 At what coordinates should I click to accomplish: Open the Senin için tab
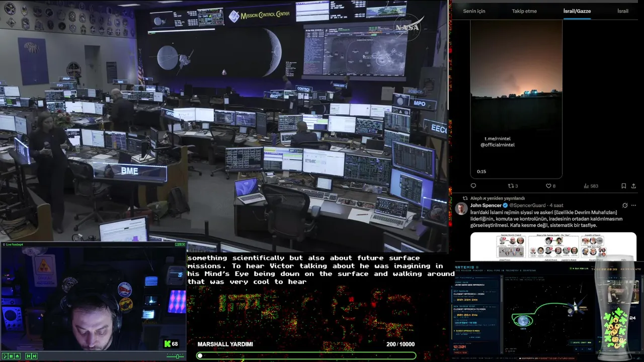click(474, 11)
